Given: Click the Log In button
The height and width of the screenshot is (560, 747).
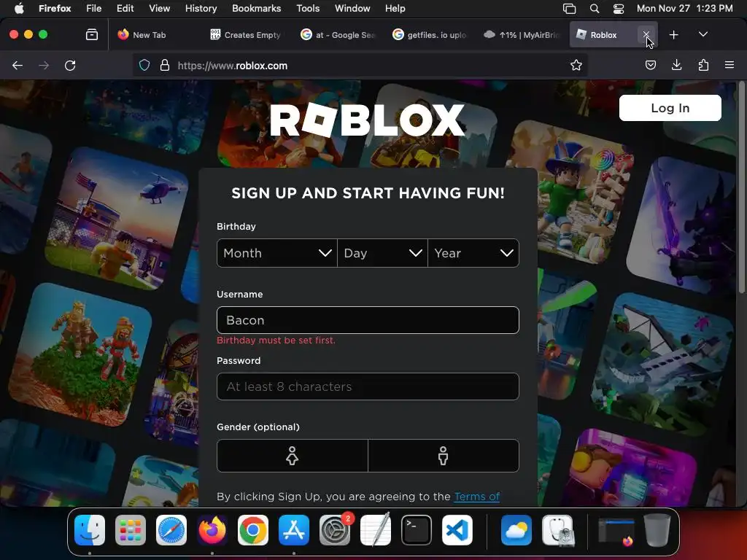Looking at the screenshot, I should 670,108.
